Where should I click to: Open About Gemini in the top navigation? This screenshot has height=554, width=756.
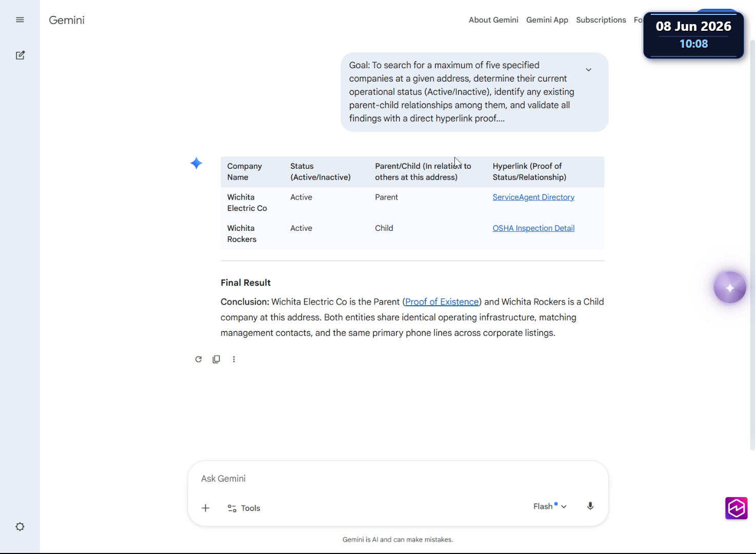[x=493, y=20]
